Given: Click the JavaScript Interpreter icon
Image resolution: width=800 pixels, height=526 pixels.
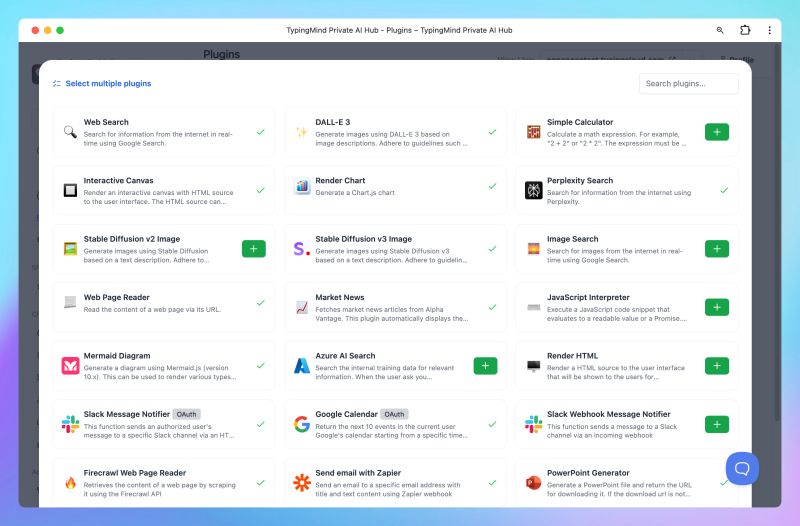Looking at the screenshot, I should tap(534, 307).
